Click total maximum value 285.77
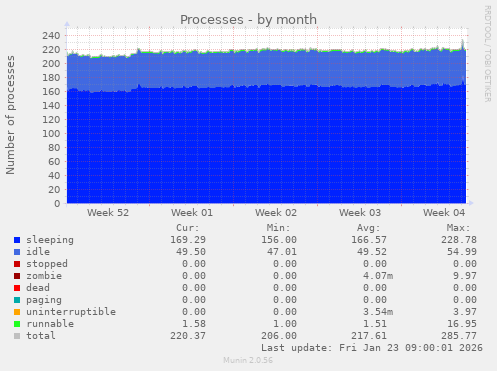Viewport: 497px width, 371px height. pos(459,336)
